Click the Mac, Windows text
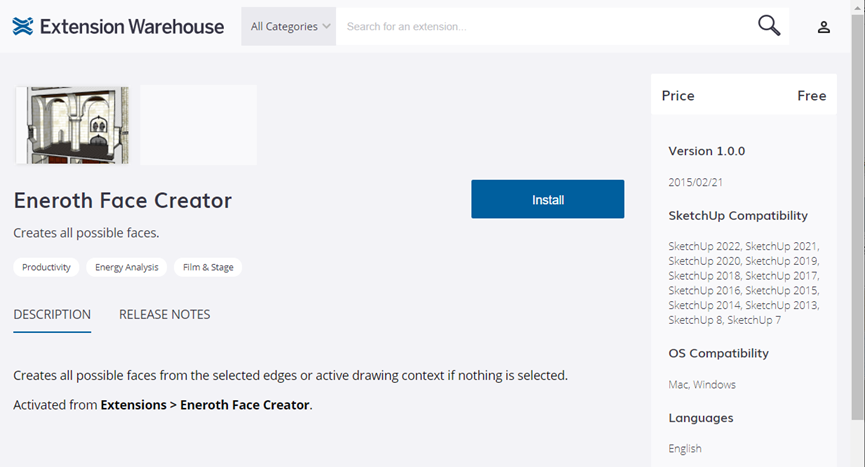The image size is (865, 467). (x=702, y=385)
